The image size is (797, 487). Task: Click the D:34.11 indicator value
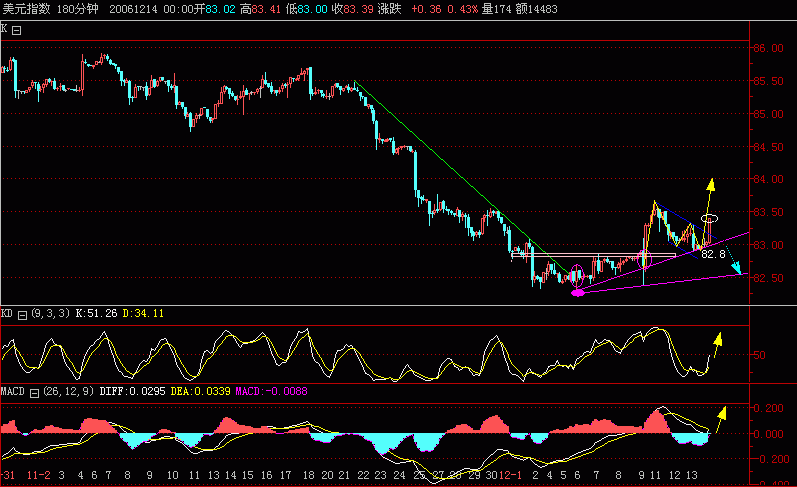point(143,313)
